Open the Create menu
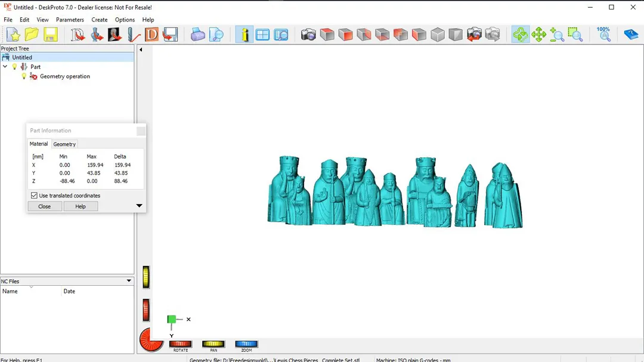The height and width of the screenshot is (362, 644). tap(100, 20)
